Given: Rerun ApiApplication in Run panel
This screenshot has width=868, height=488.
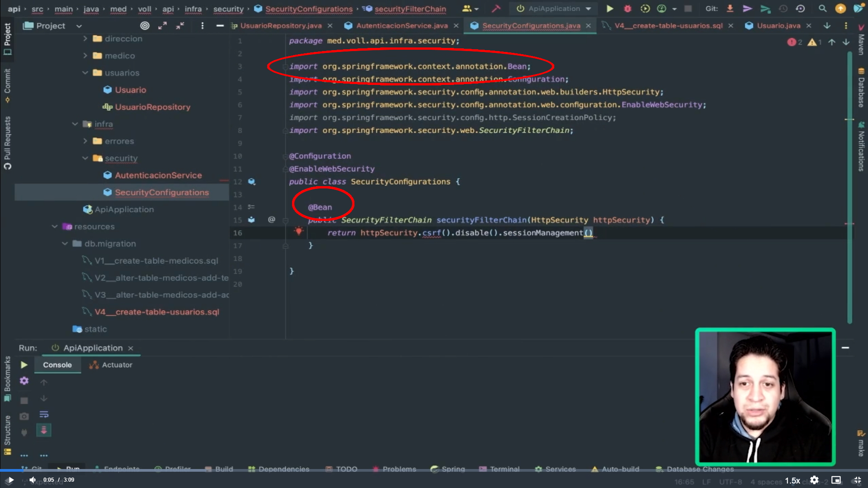Looking at the screenshot, I should coord(24,365).
